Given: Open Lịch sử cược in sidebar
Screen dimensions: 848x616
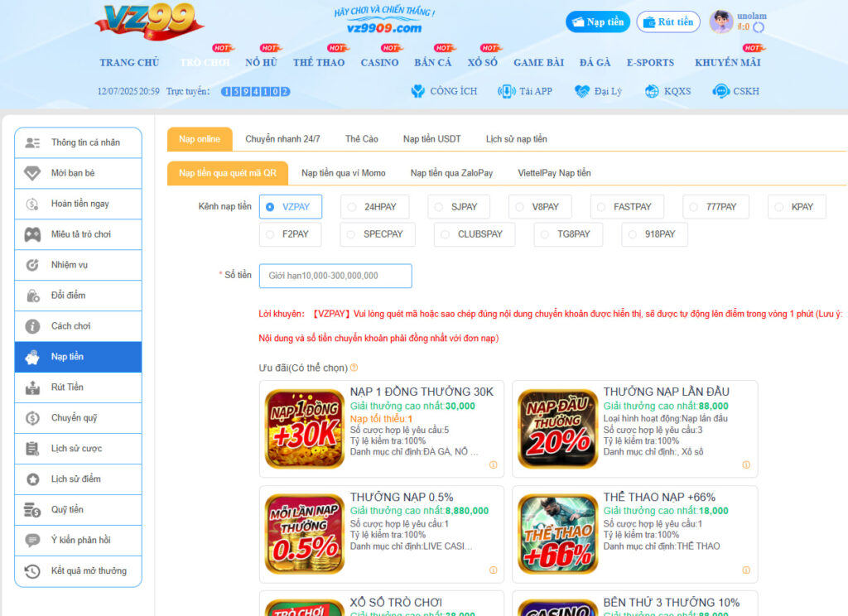Looking at the screenshot, I should 78,449.
